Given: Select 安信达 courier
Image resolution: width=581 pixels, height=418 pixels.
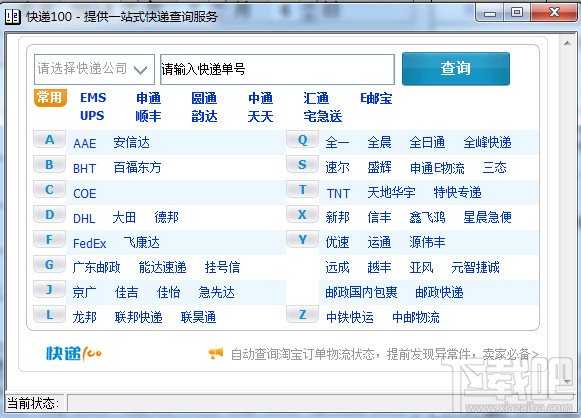Looking at the screenshot, I should (132, 143).
